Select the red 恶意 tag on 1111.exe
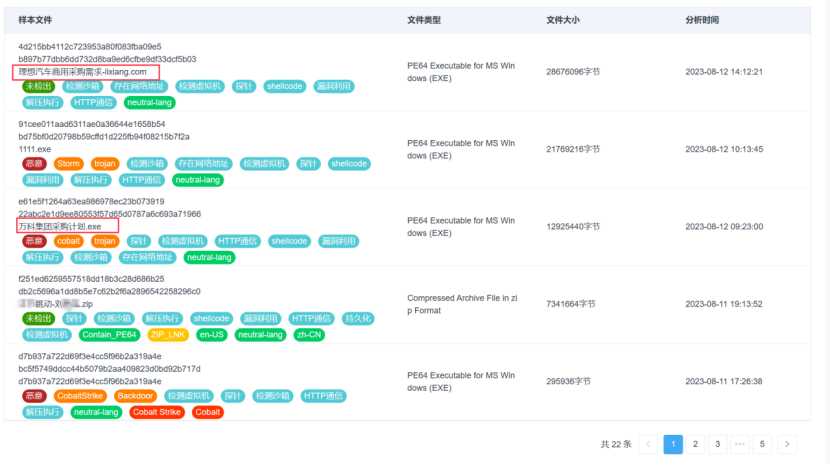 coord(34,164)
